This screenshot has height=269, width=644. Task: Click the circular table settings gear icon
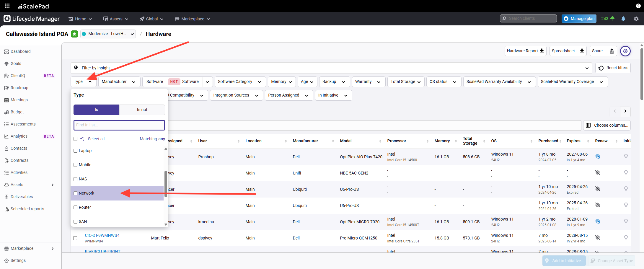[x=625, y=51]
